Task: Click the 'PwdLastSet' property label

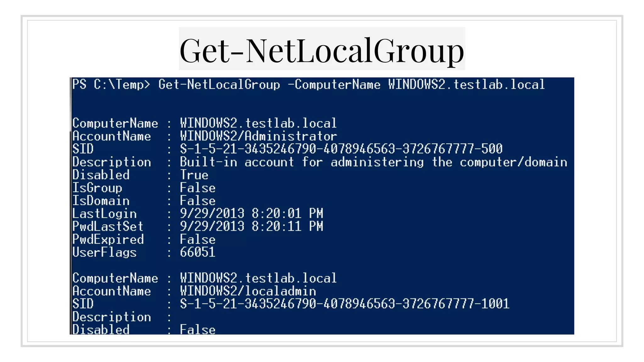Action: coord(108,227)
